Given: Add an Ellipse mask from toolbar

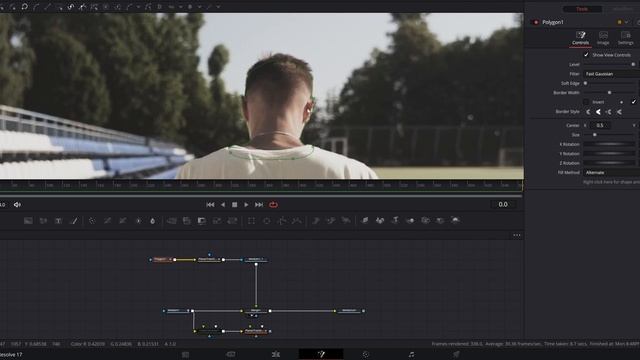Looking at the screenshot, I should pos(267,221).
